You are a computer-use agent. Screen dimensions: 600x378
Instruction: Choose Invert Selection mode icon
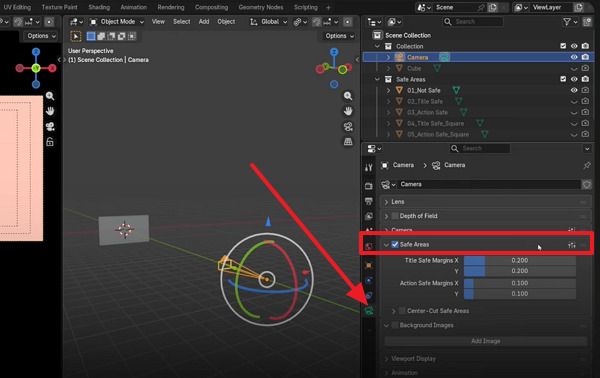click(121, 36)
